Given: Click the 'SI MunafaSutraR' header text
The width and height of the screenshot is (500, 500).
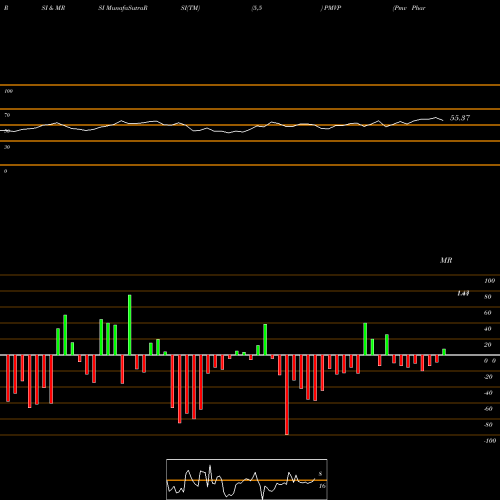Looking at the screenshot, I should click(123, 8).
